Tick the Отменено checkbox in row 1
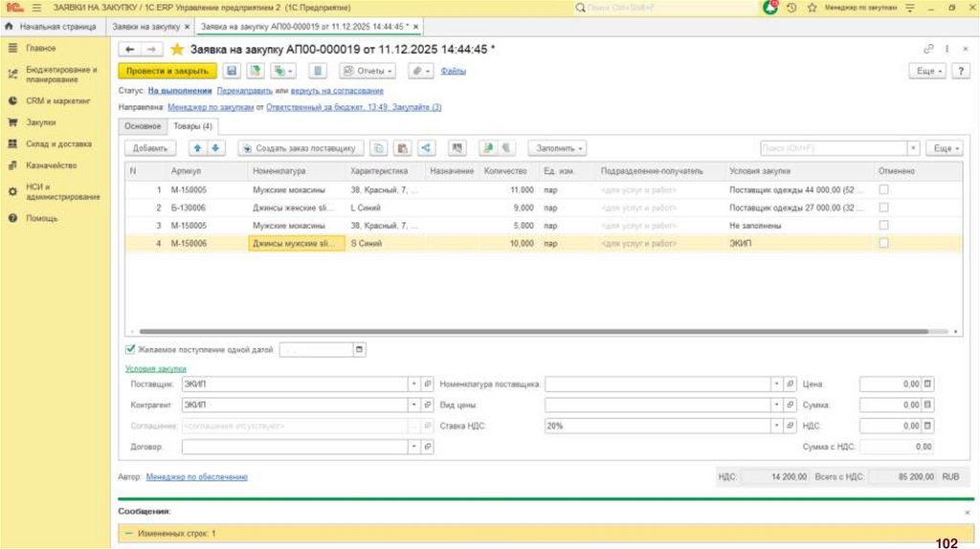Screen dimensions: 980x549 tap(883, 190)
